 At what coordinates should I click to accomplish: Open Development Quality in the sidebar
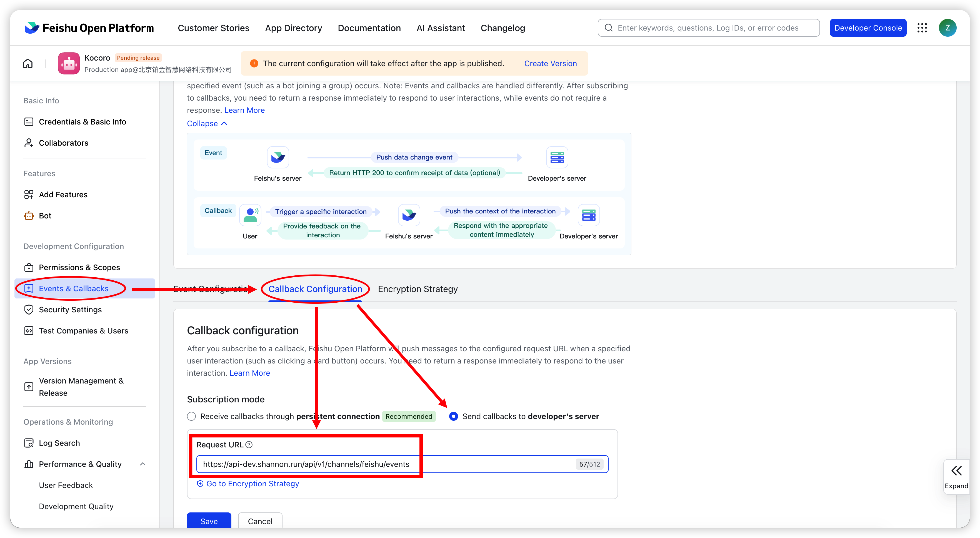coord(76,506)
